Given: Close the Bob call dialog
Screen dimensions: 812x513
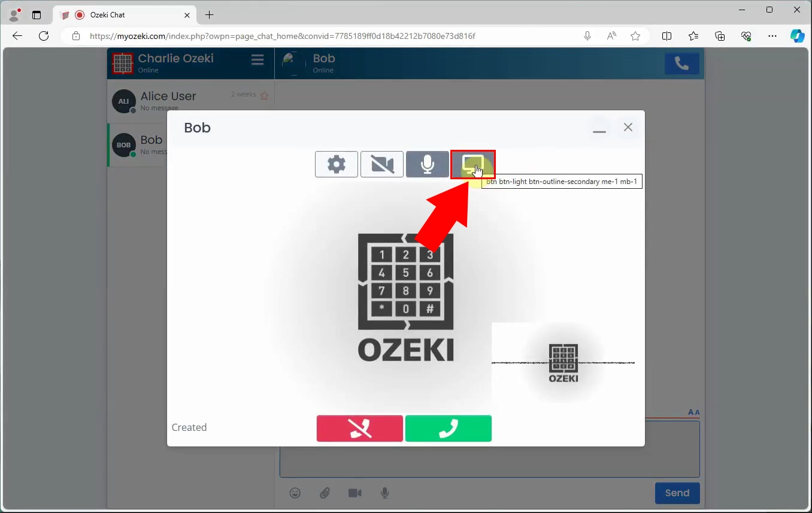Looking at the screenshot, I should point(628,127).
